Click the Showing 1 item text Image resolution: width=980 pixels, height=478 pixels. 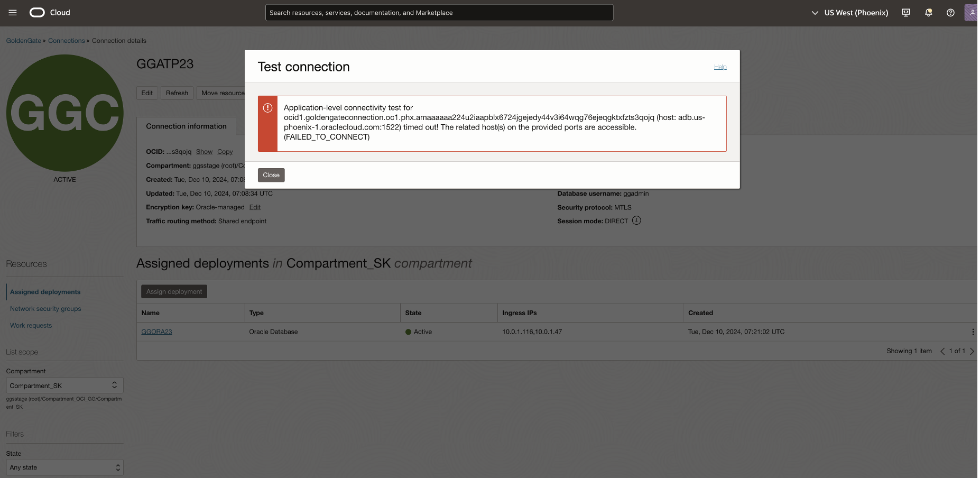pyautogui.click(x=909, y=351)
